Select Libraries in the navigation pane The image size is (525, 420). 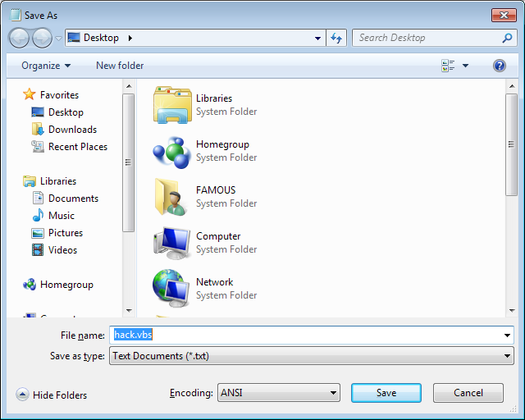tap(58, 180)
